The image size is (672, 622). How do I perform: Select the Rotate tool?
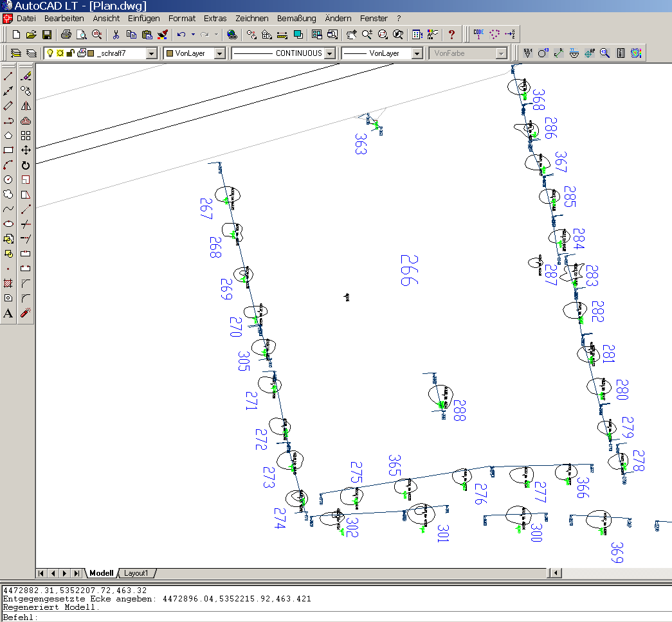click(x=26, y=165)
